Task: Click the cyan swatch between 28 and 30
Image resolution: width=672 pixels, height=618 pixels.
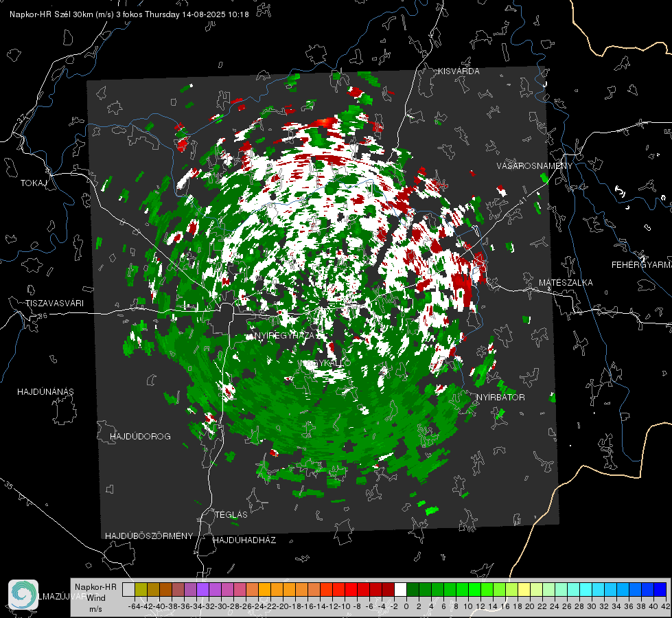Action: [586, 589]
